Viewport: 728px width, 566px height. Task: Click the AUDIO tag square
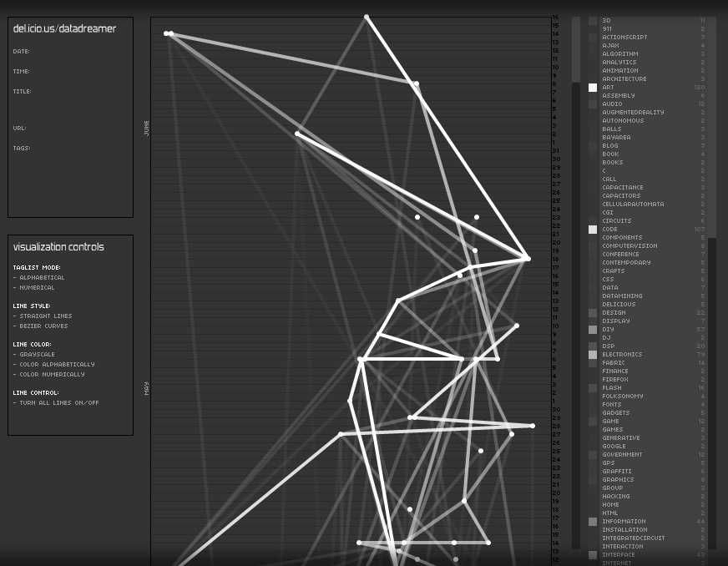[x=593, y=104]
